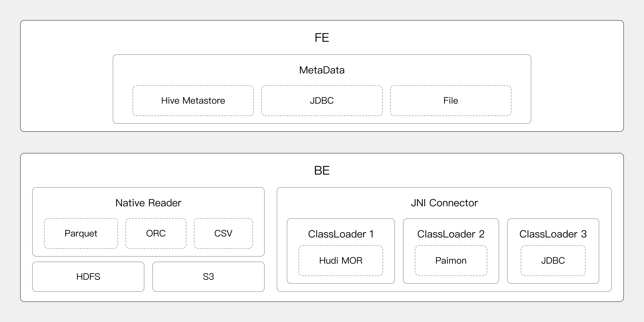Click the Hive Metastore box
Image resolution: width=644 pixels, height=322 pixels.
tap(193, 101)
